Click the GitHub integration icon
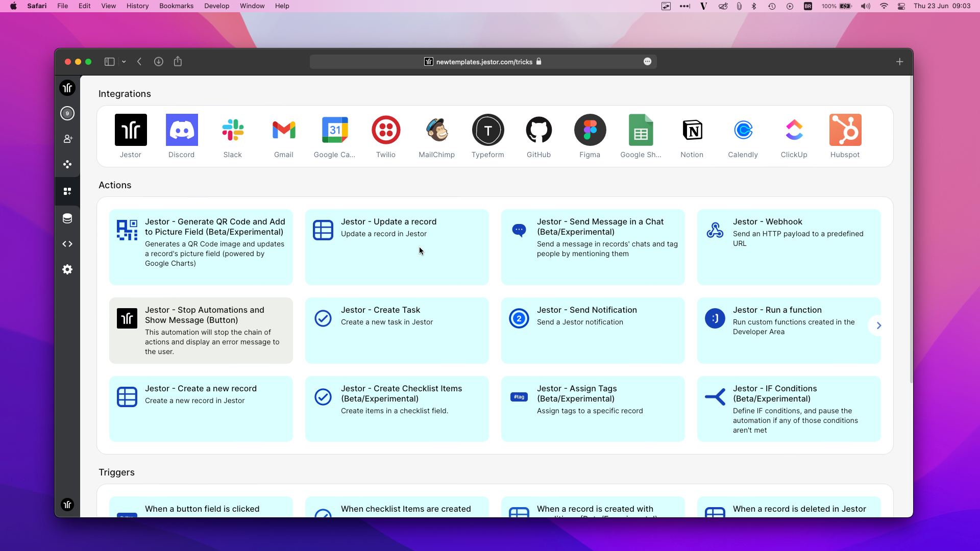This screenshot has width=980, height=551. pos(538,130)
